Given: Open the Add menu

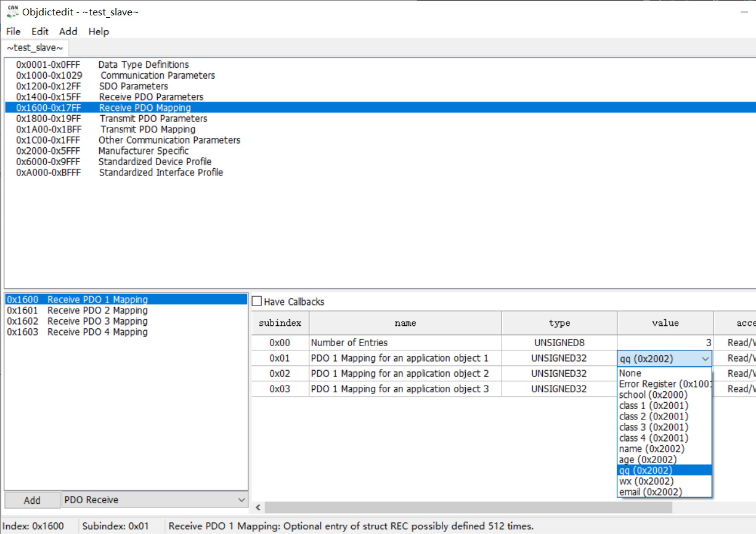Looking at the screenshot, I should click(68, 31).
